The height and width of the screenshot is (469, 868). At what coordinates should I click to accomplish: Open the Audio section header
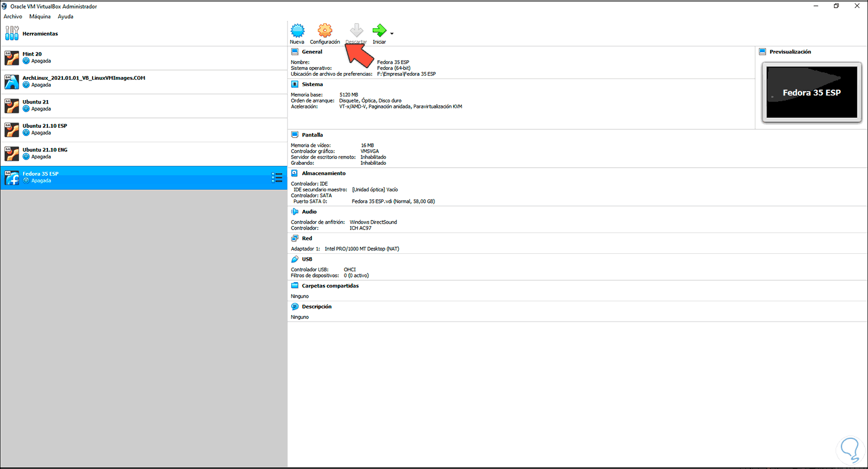[309, 212]
